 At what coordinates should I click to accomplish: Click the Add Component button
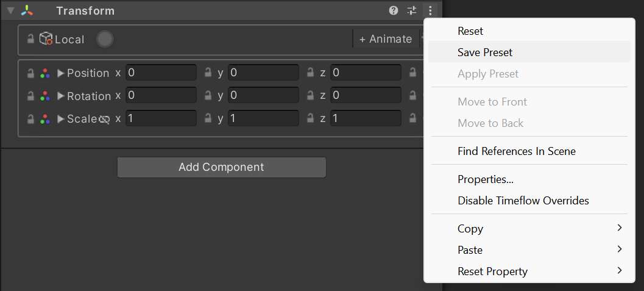[x=221, y=167]
